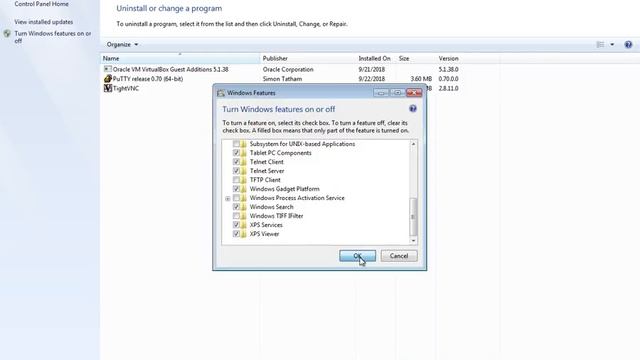Select Oracle VM VirtualBox Guest Additions 5.1.38 row
Viewport: 640px width, 360px height.
pos(281,69)
